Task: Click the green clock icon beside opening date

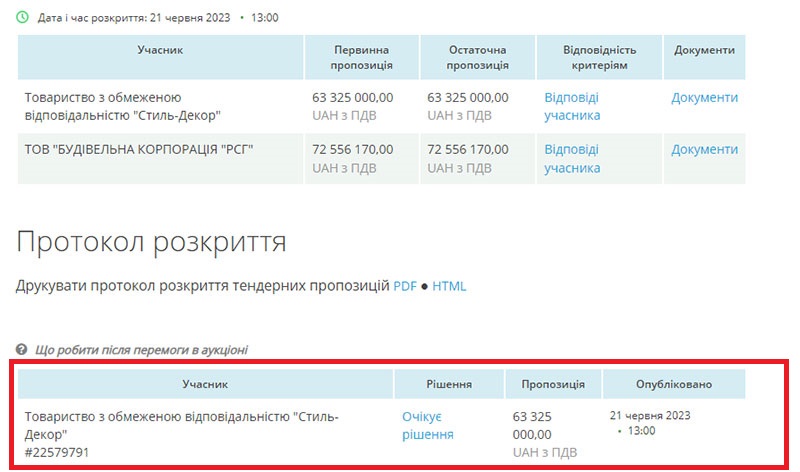Action: pos(22,17)
